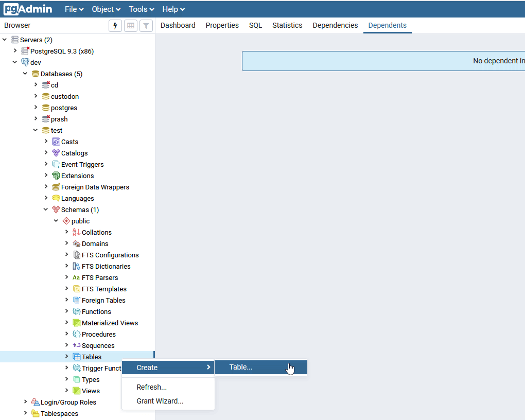This screenshot has height=420, width=525.
Task: Collapse the test database node
Action: pyautogui.click(x=36, y=130)
